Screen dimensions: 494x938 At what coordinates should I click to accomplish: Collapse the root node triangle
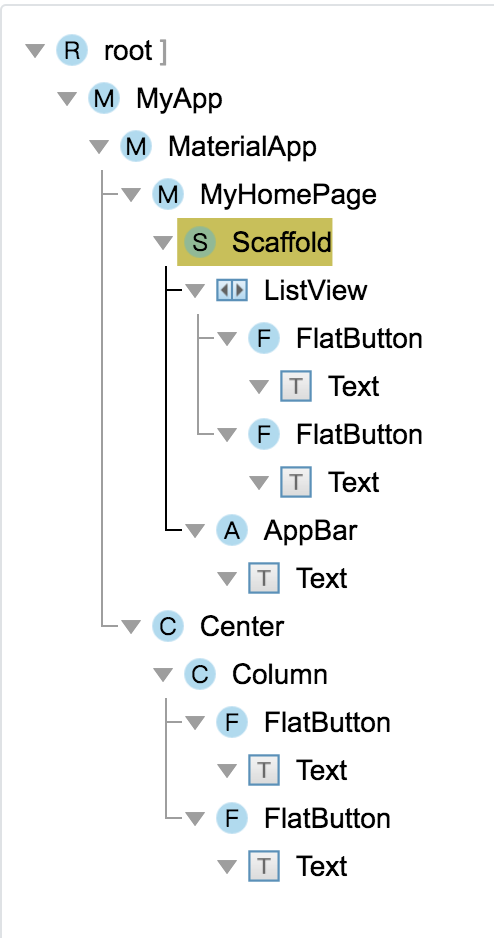36,51
